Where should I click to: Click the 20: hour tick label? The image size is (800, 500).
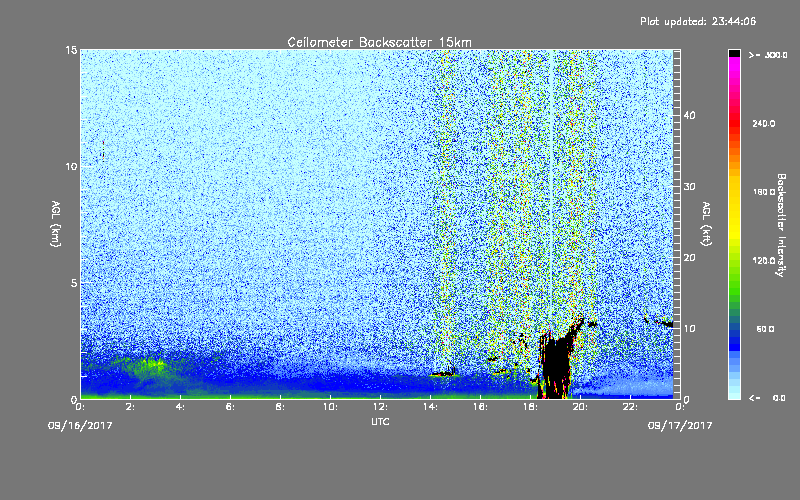tap(580, 407)
